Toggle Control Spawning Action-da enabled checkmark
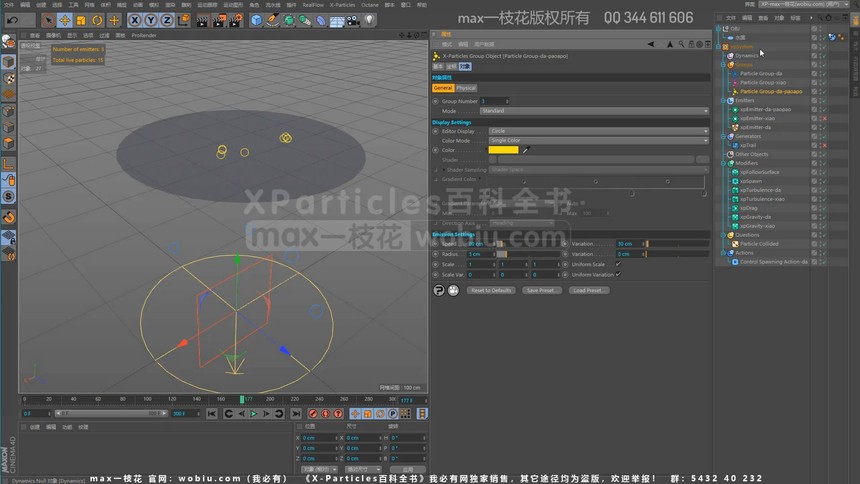The image size is (860, 484). coord(822,262)
